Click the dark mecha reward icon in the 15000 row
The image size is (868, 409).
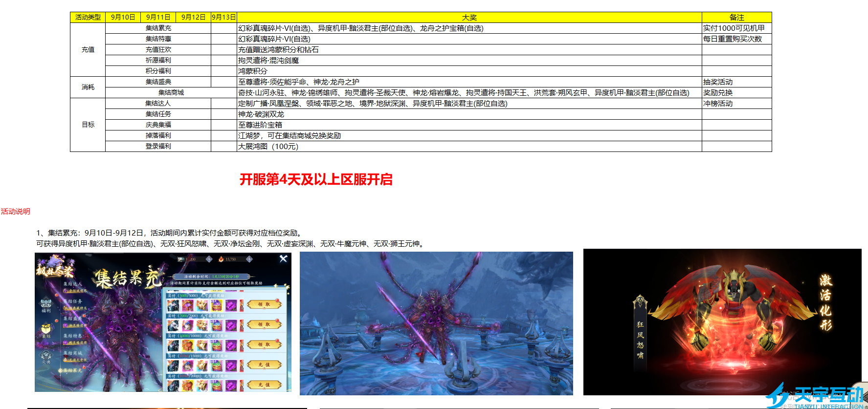pyautogui.click(x=173, y=366)
